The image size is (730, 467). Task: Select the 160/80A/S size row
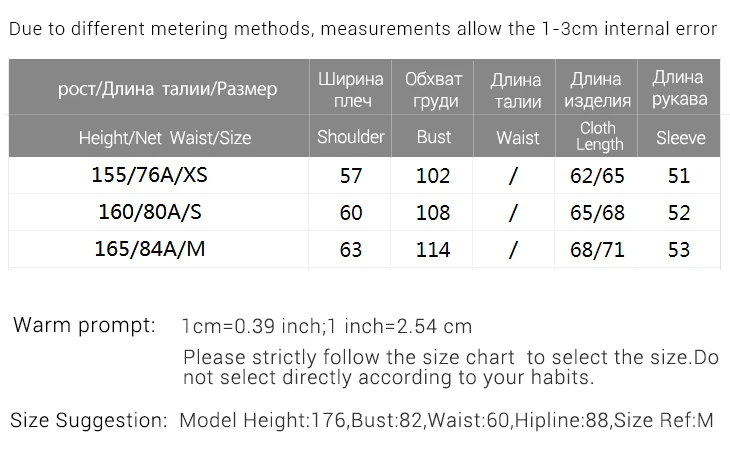click(365, 212)
